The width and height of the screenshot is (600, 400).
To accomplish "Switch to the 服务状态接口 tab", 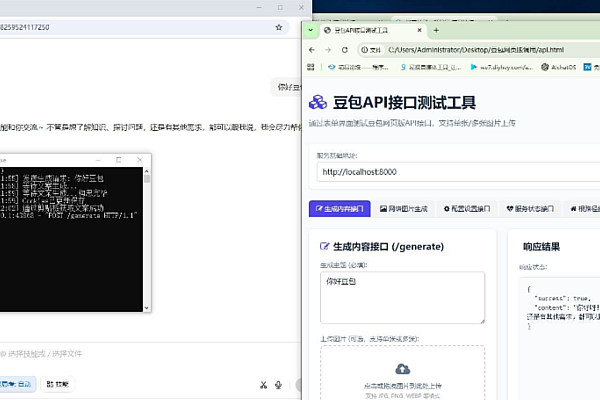I will pos(530,209).
